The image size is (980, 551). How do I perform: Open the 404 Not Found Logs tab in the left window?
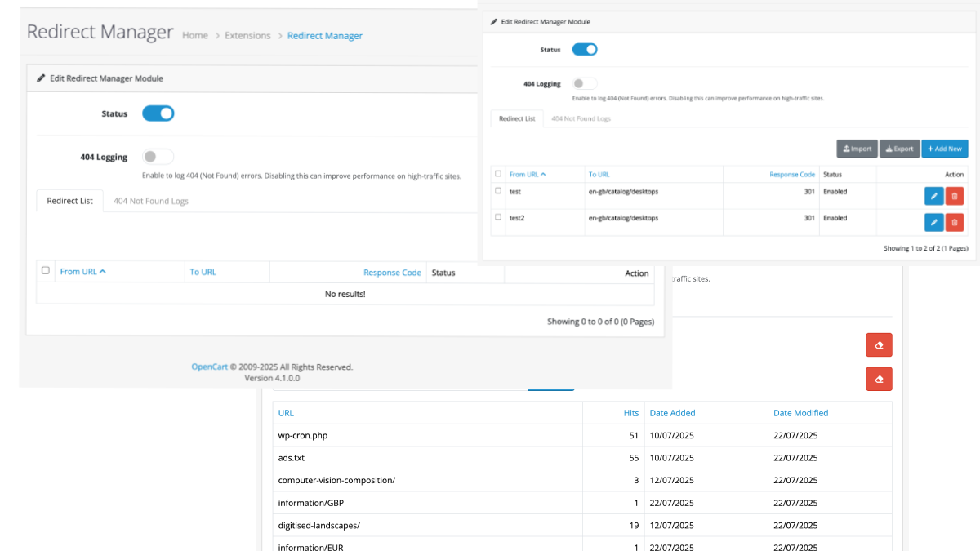[151, 201]
